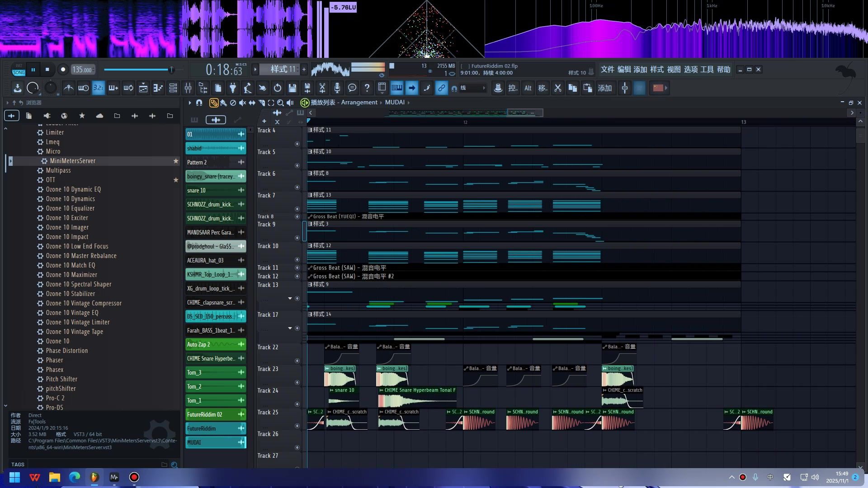Mute Track 4 with its circle toggle
868x488 pixels.
[x=297, y=144]
